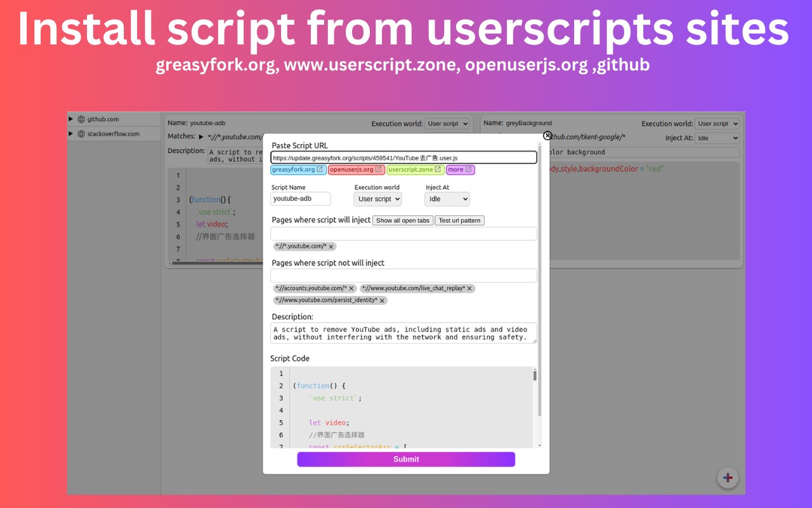Screen dimensions: 812x508
Task: Open the openuserjs.org link
Action: tap(356, 170)
